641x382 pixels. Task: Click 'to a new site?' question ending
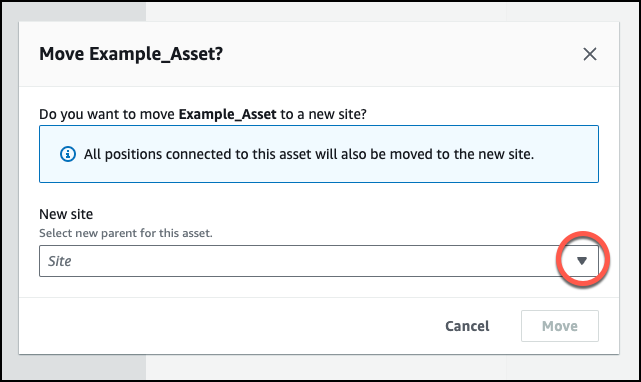(323, 114)
